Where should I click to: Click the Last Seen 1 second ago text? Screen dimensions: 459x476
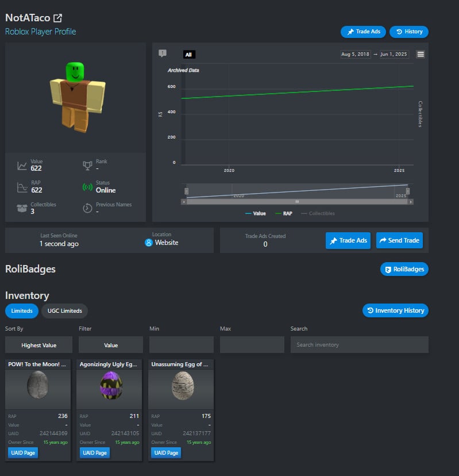59,244
